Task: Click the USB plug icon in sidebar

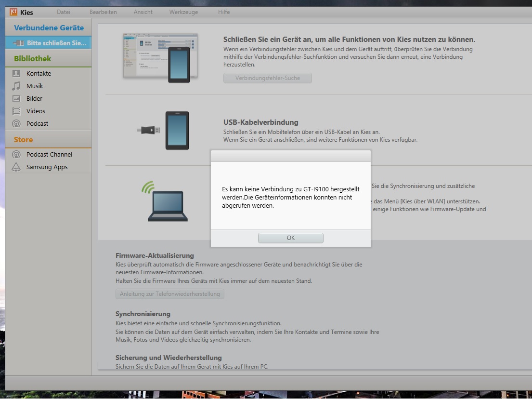Action: [18, 43]
